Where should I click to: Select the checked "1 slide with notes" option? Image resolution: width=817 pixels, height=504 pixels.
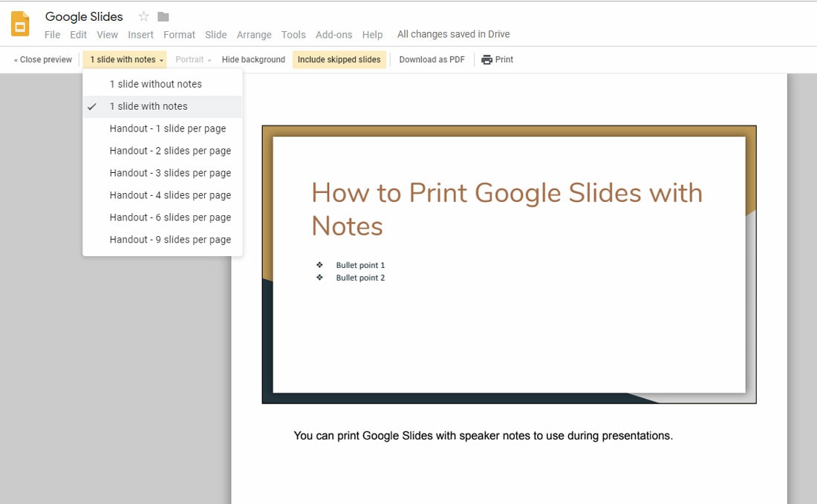[163, 106]
